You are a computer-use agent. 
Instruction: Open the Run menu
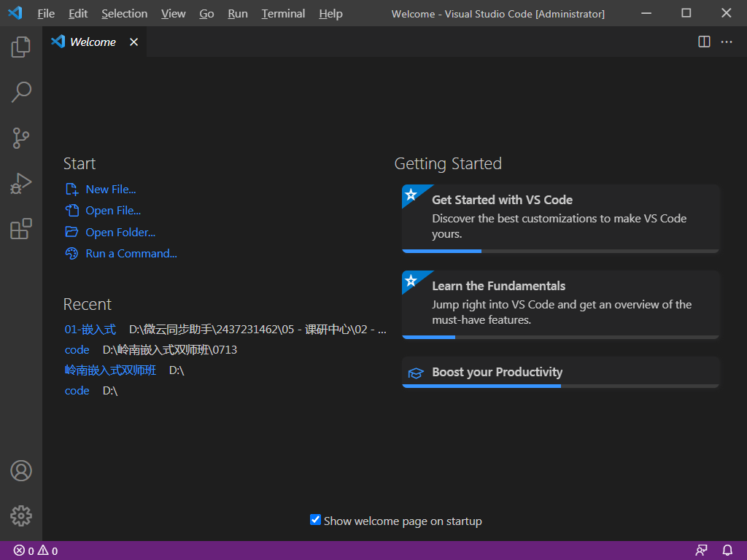(238, 13)
